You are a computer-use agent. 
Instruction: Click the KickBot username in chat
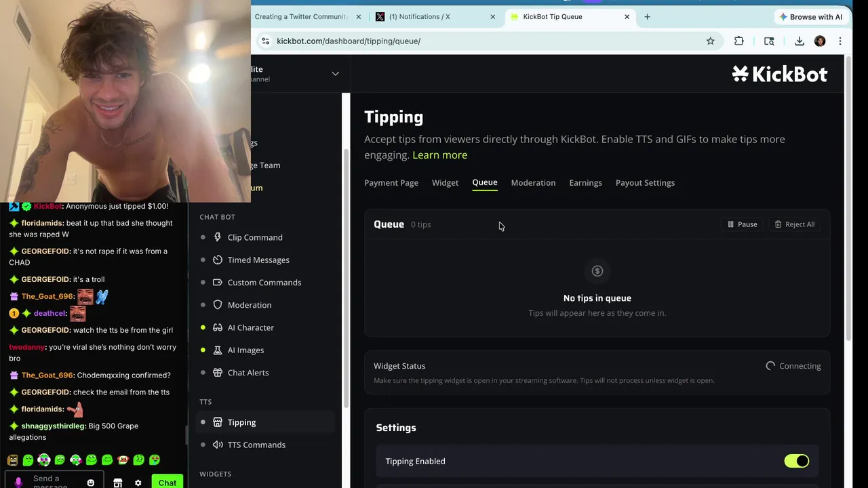coord(47,206)
